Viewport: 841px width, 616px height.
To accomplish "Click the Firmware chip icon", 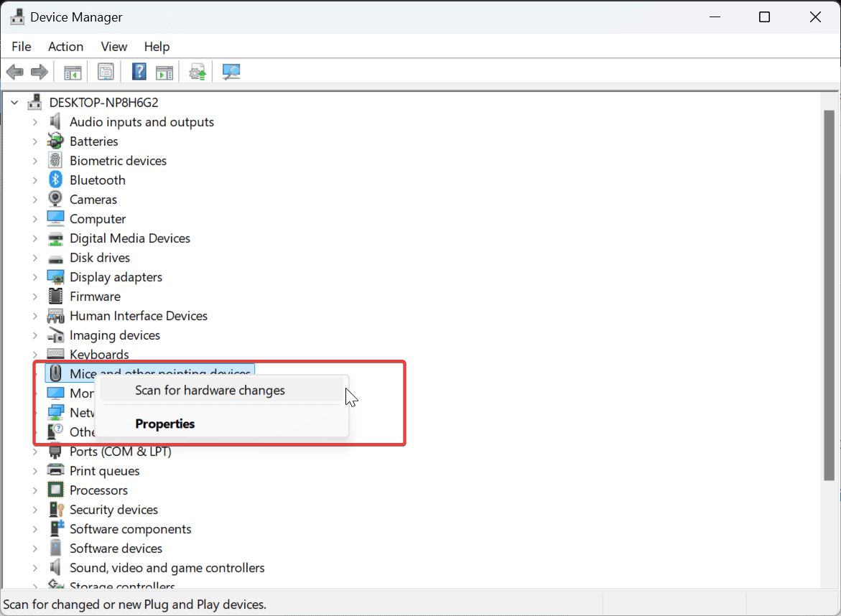I will 55,296.
